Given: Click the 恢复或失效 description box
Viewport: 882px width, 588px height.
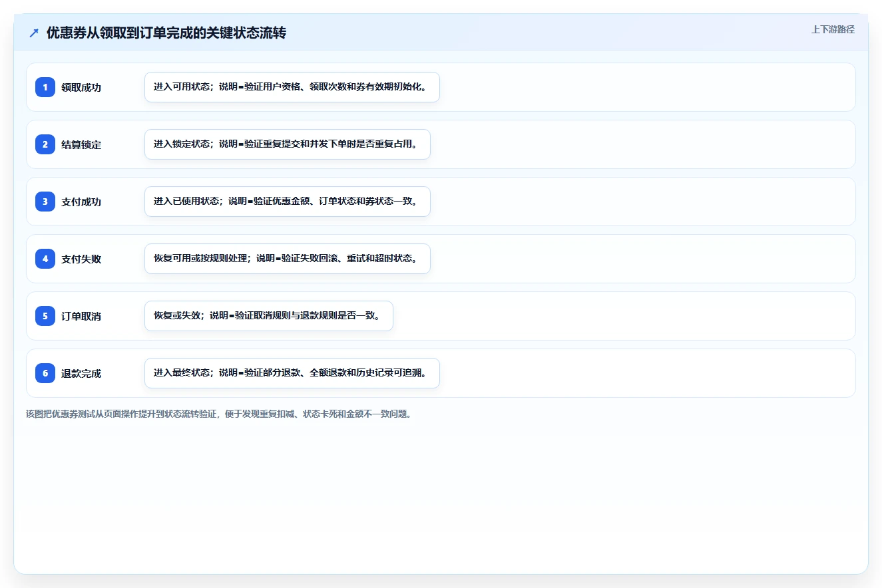Looking at the screenshot, I should pyautogui.click(x=269, y=316).
